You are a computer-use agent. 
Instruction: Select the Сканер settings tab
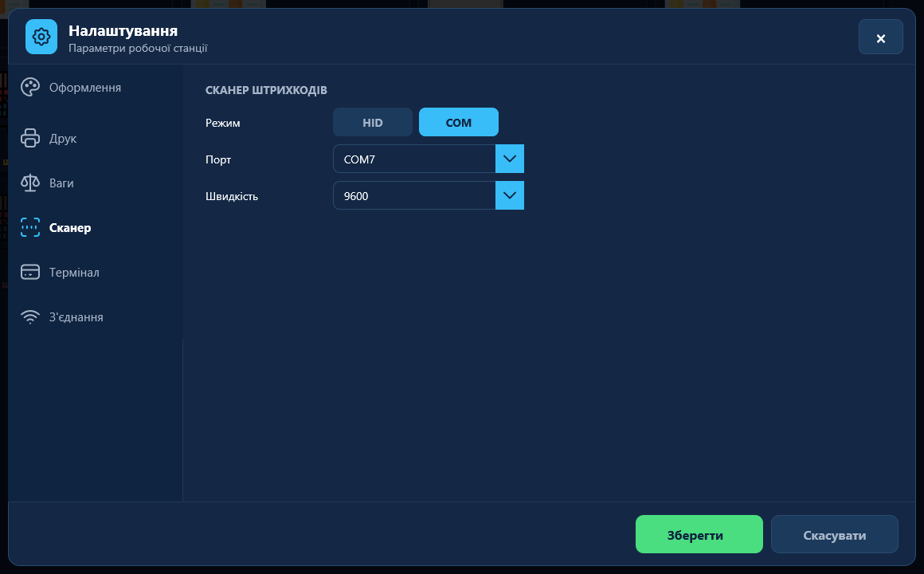(x=96, y=228)
